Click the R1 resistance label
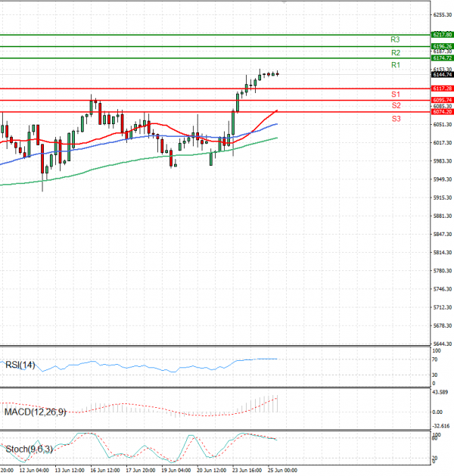 pyautogui.click(x=396, y=65)
